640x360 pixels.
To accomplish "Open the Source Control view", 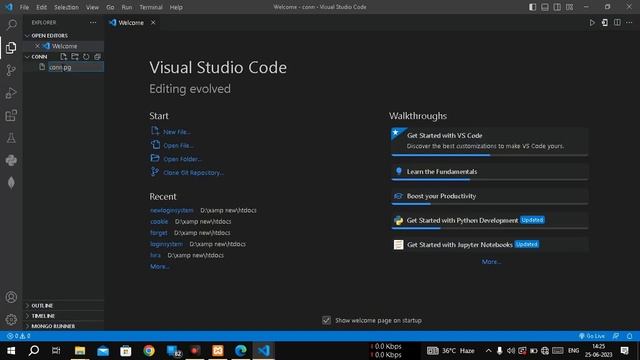I will pos(11,70).
